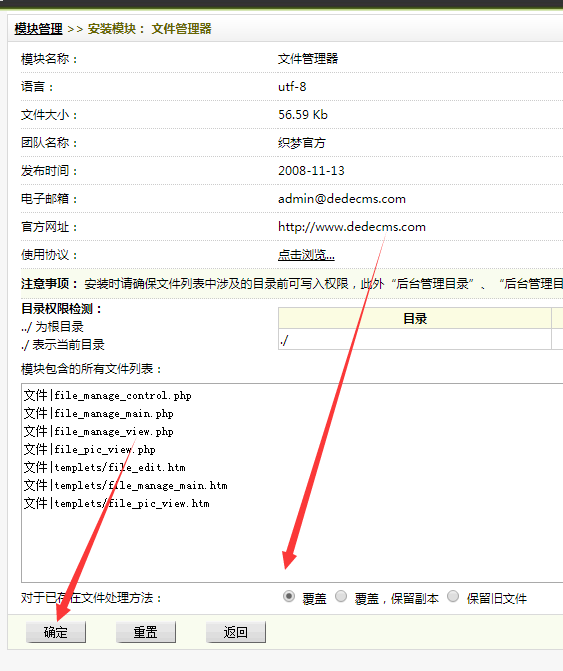Click the http://www.dedecms.com official URL text
563x671 pixels.
click(x=352, y=227)
